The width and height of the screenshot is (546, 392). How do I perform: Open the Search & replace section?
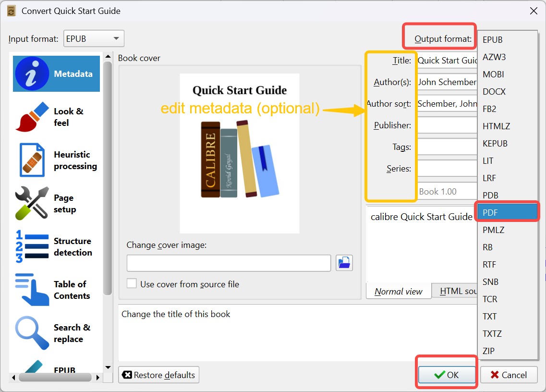56,332
